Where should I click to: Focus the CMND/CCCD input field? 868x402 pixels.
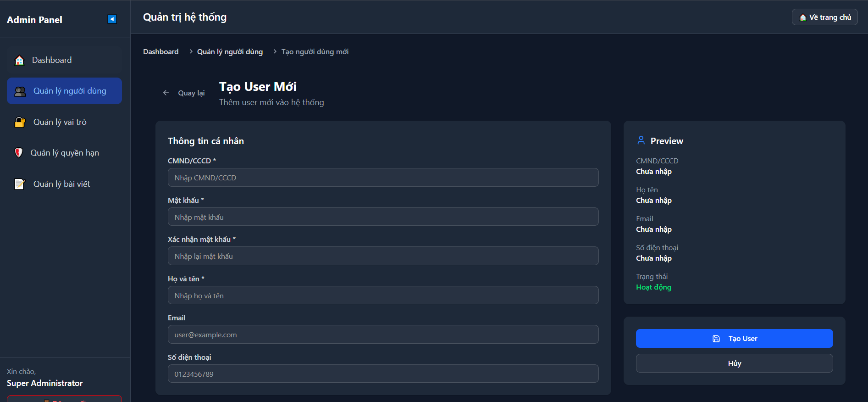tap(383, 178)
